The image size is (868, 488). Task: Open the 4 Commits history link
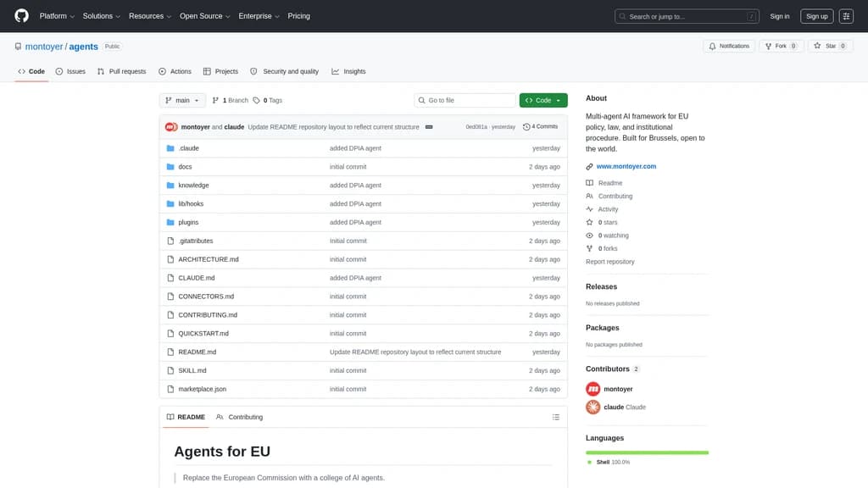(540, 127)
